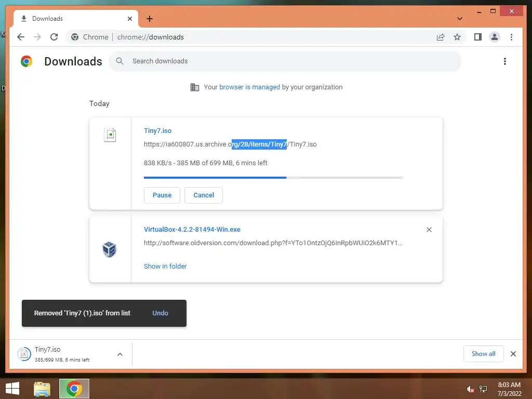The width and height of the screenshot is (532, 399).
Task: Undo removal of Tiny7 (1).iso
Action: (x=160, y=313)
